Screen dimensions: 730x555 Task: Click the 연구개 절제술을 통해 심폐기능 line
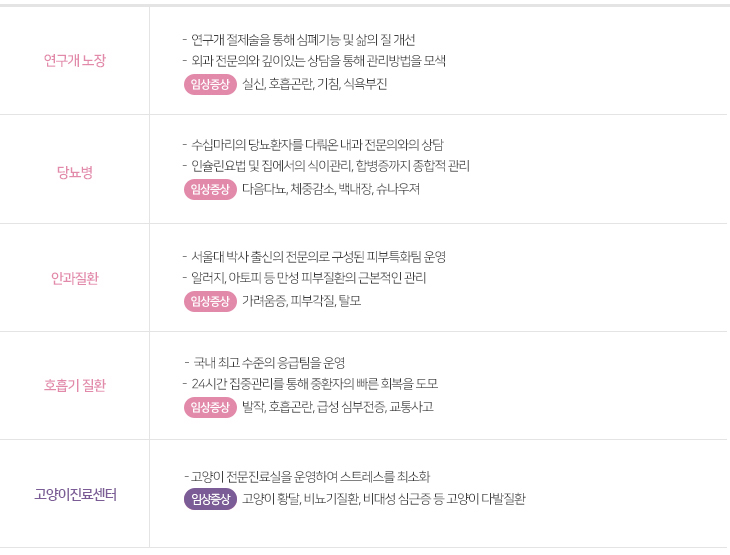[299, 40]
